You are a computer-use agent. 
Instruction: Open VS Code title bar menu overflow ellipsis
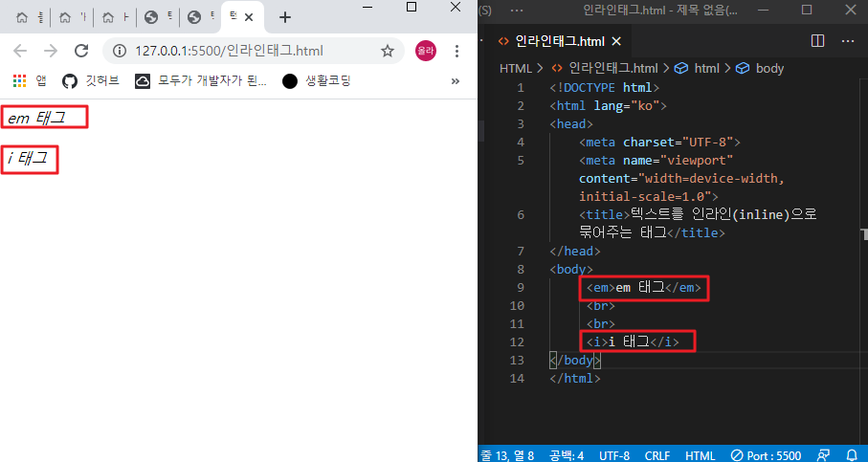pos(517,10)
